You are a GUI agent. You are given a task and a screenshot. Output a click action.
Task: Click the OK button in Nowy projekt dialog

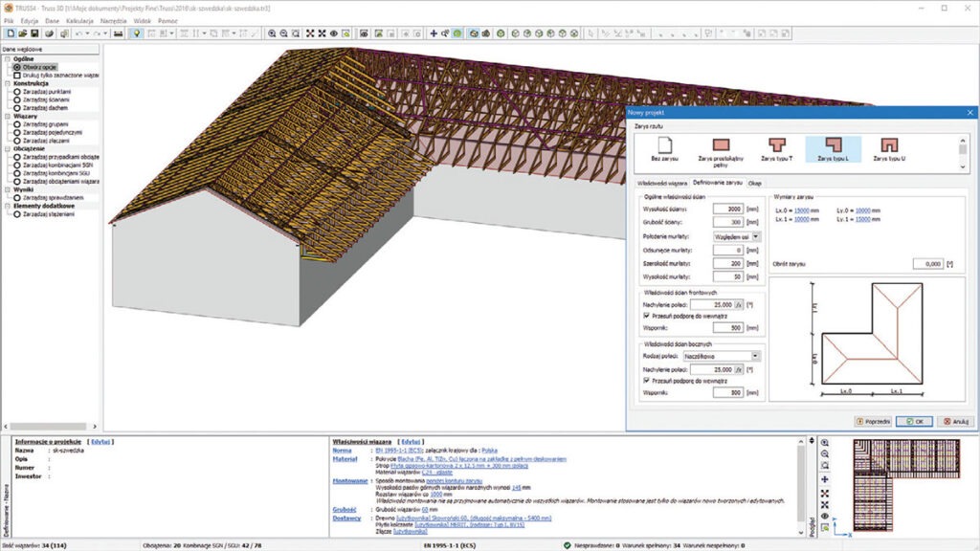click(914, 422)
